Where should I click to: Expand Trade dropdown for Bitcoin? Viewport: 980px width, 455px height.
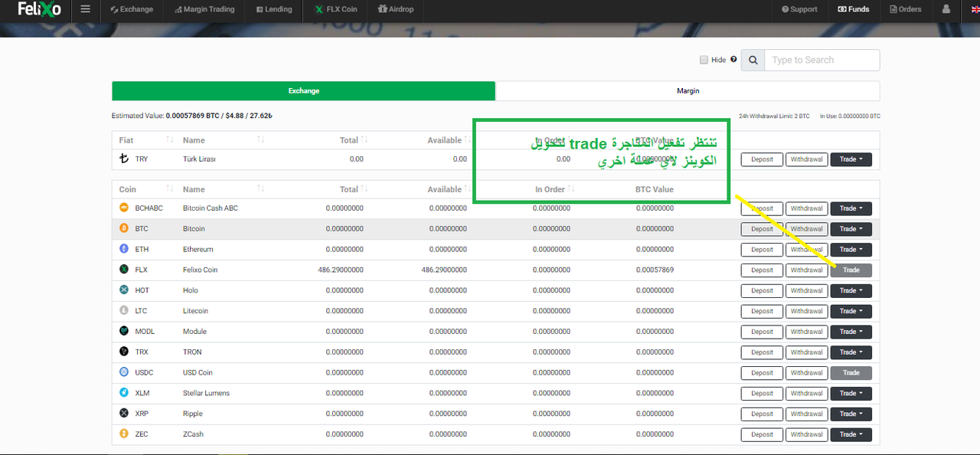point(851,229)
